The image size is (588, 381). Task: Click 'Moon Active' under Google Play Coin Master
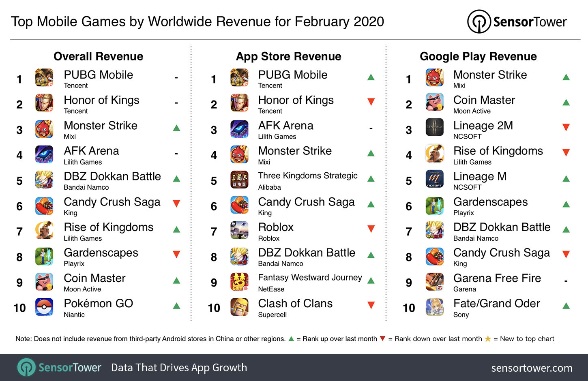(472, 111)
